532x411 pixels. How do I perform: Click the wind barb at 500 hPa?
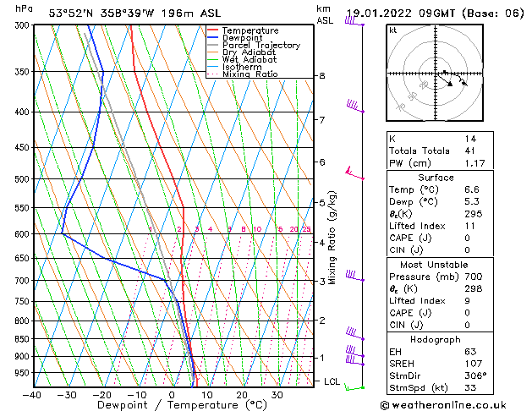pyautogui.click(x=354, y=174)
